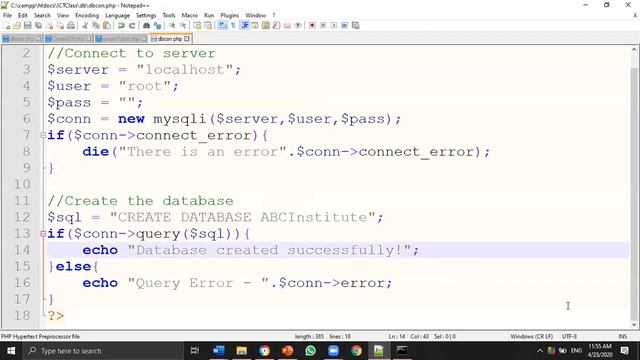Collapse the fold at line 13
Image resolution: width=640 pixels, height=360 pixels.
coord(43,233)
